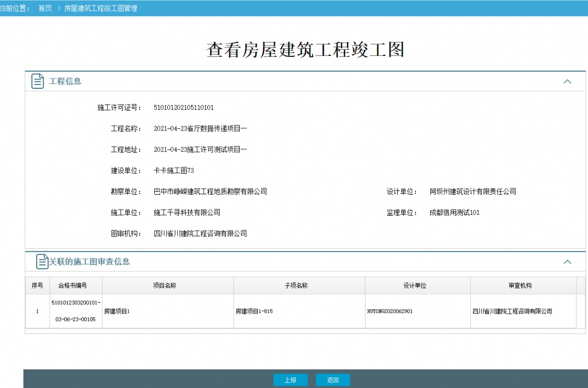This screenshot has height=388, width=588.
Task: Click the HUYONG2020062901 design unit cell
Action: [x=418, y=311]
